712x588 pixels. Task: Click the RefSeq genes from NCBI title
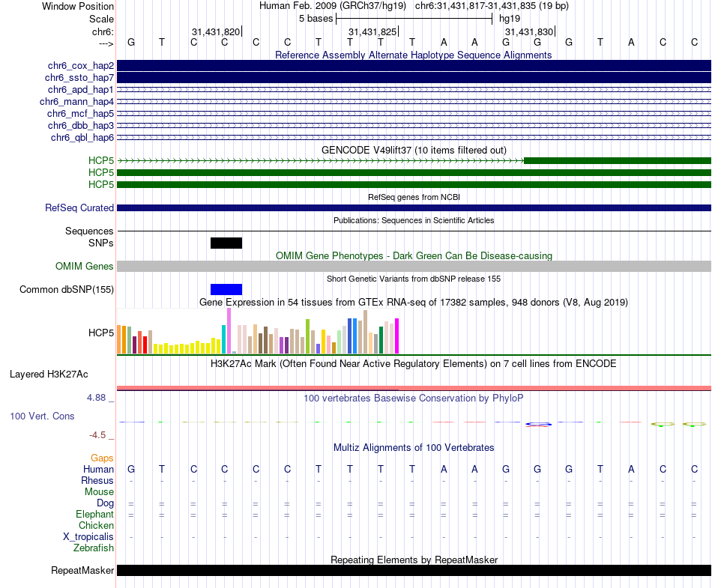(414, 197)
